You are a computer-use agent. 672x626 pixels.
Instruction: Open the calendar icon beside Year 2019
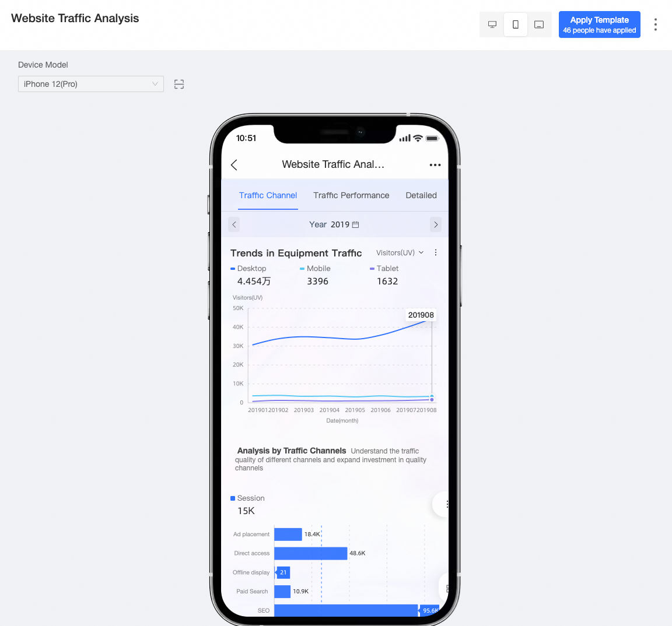tap(355, 224)
